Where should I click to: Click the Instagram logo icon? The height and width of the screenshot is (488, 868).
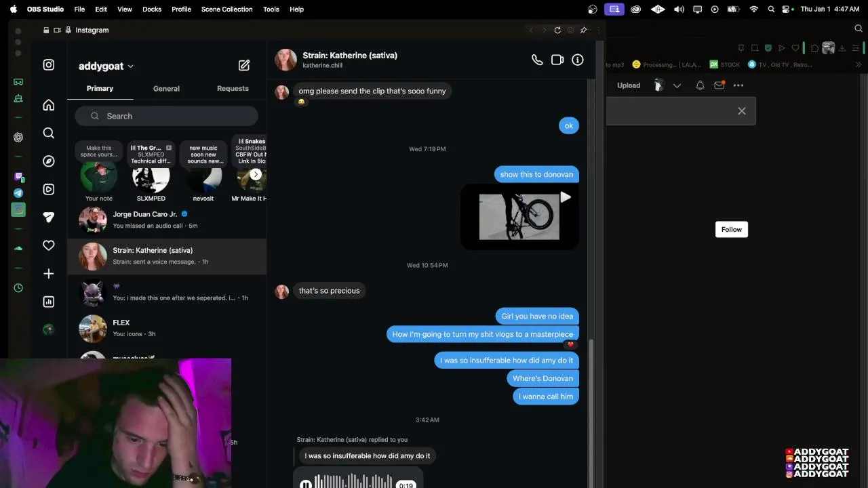49,65
